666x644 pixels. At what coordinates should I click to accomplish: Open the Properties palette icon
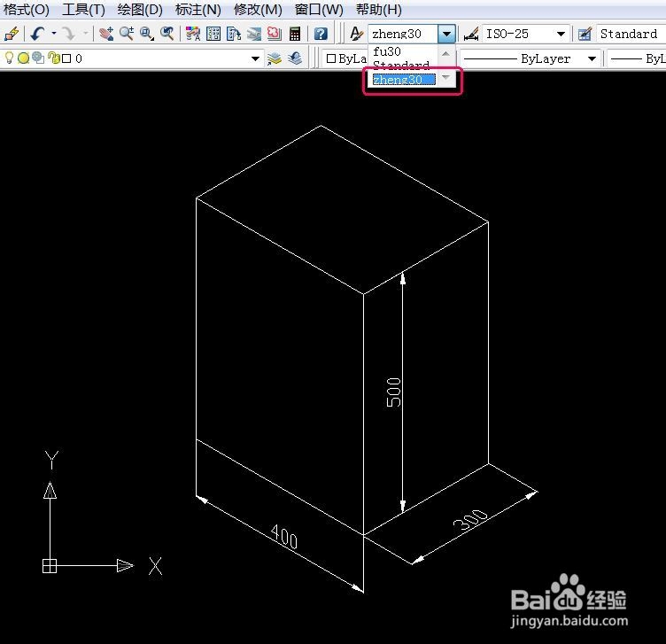pos(193,34)
